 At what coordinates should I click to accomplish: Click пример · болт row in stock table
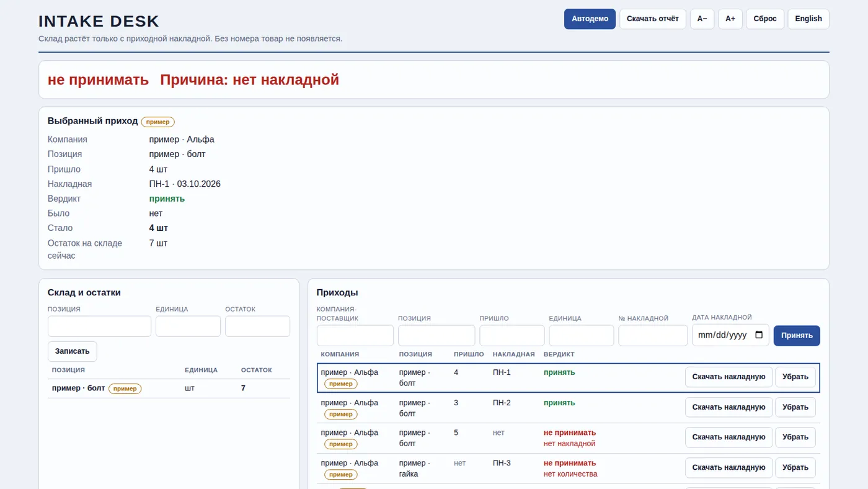(x=169, y=388)
